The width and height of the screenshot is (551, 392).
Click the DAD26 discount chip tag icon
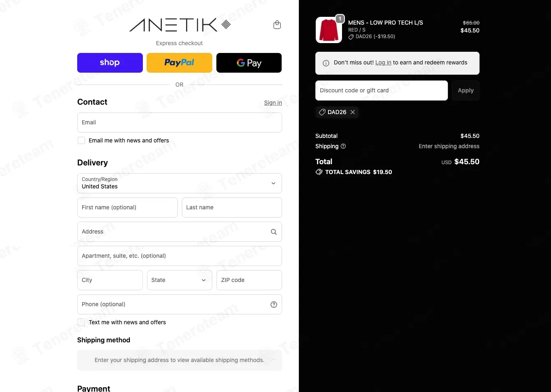click(x=322, y=112)
